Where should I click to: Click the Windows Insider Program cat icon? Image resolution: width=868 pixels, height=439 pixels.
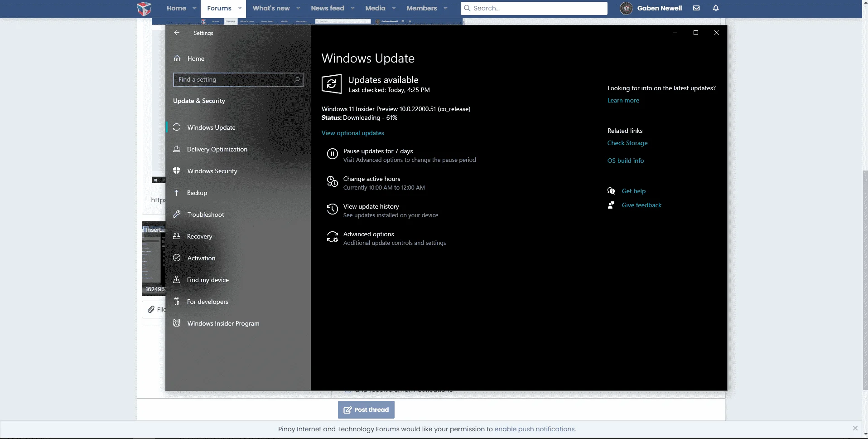(x=177, y=323)
